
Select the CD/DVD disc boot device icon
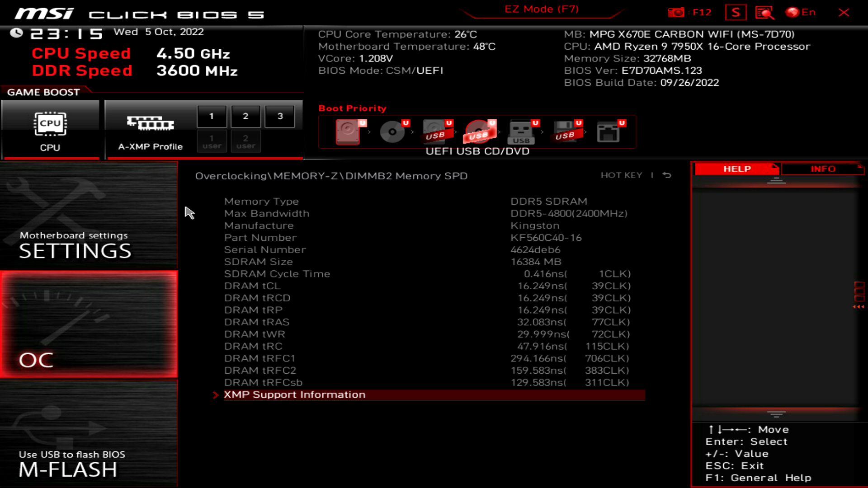point(392,131)
